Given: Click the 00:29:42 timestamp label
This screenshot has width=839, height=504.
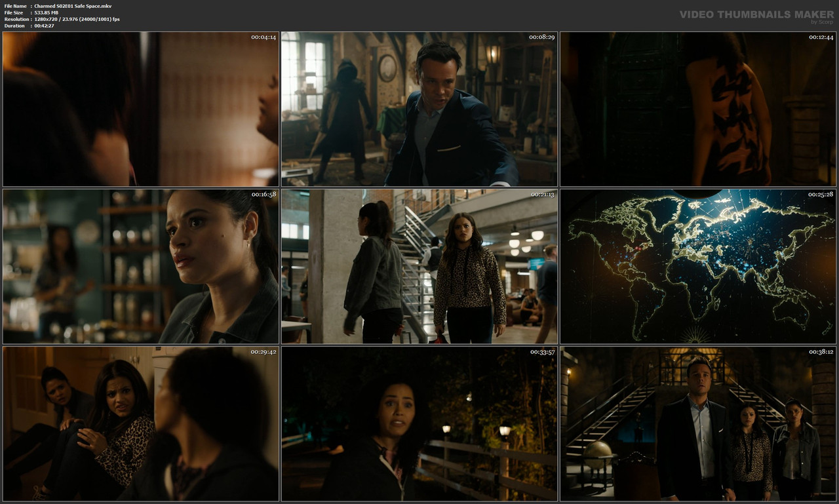Looking at the screenshot, I should click(x=263, y=352).
